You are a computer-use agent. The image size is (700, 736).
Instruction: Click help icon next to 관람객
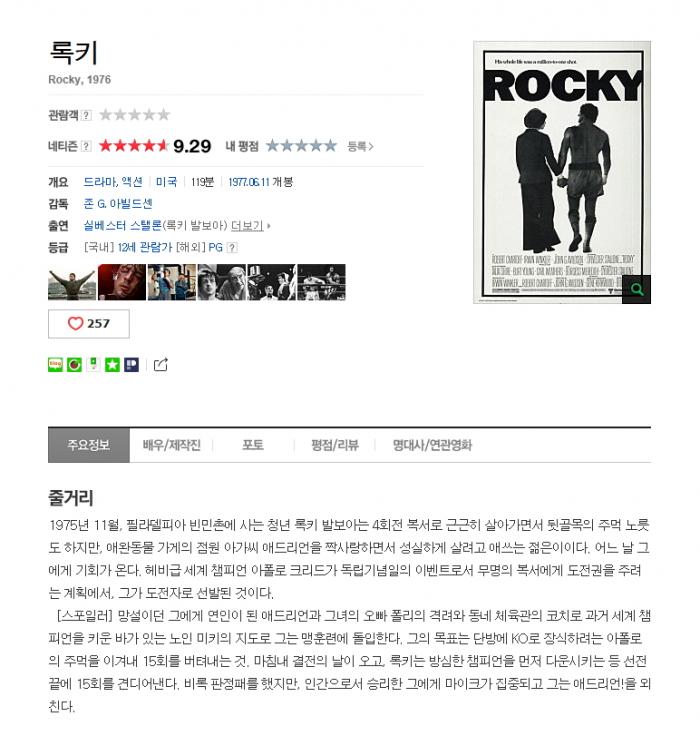pyautogui.click(x=86, y=115)
